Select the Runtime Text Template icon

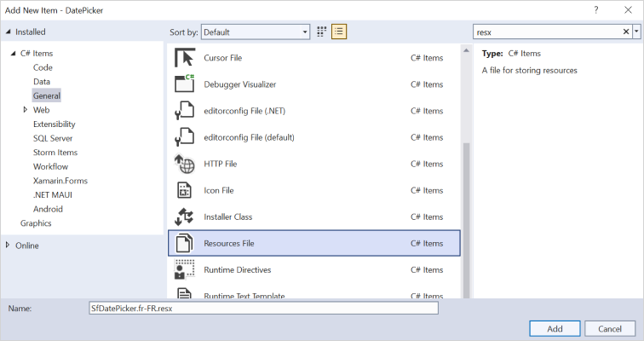click(x=184, y=293)
